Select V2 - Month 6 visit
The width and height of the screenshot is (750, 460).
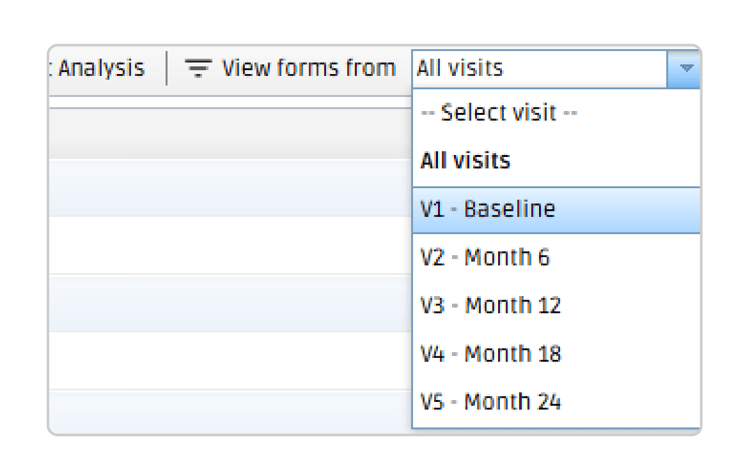pyautogui.click(x=485, y=257)
